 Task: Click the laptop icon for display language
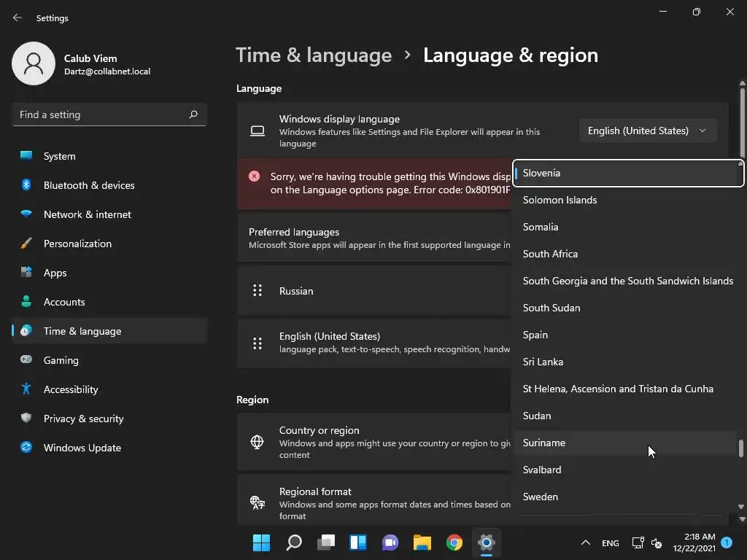coord(258,131)
